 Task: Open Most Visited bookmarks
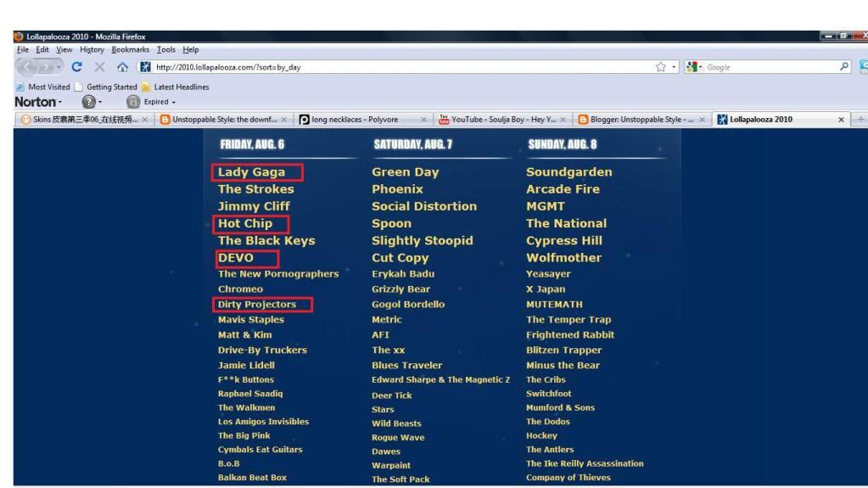pos(43,87)
